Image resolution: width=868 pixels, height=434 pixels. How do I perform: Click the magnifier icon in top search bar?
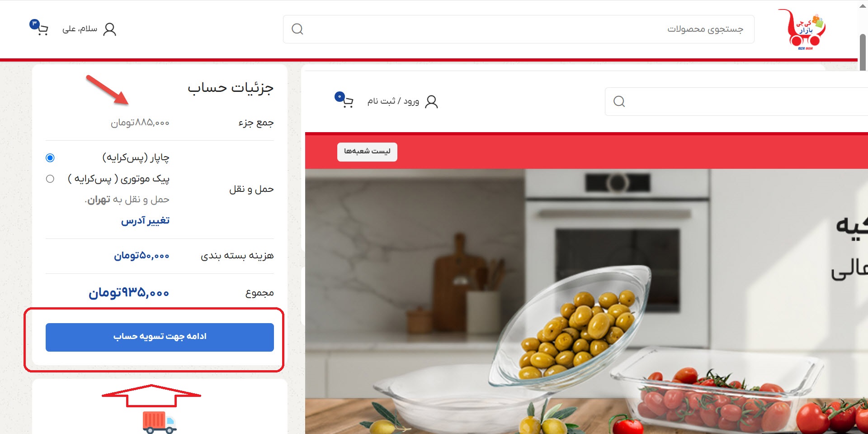click(x=297, y=29)
